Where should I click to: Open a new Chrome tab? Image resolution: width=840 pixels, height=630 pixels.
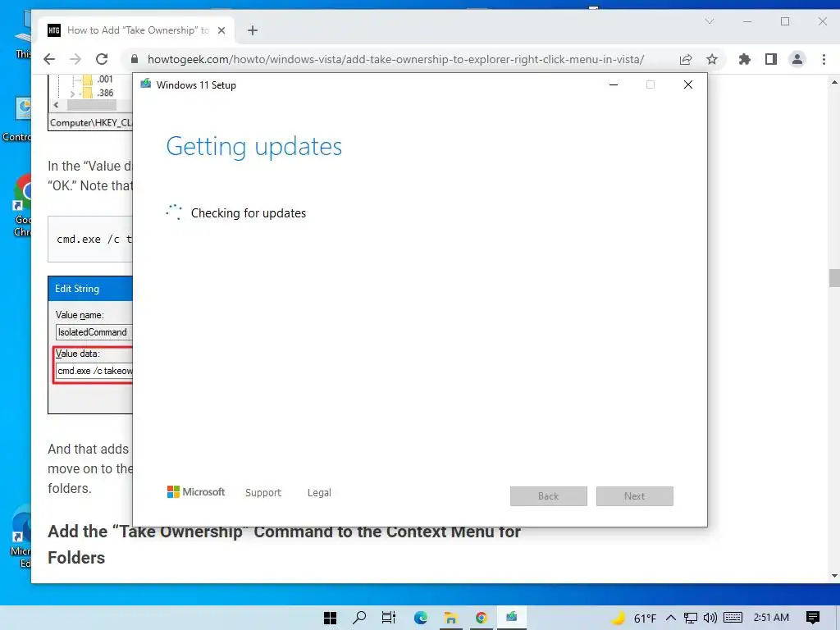pos(253,30)
